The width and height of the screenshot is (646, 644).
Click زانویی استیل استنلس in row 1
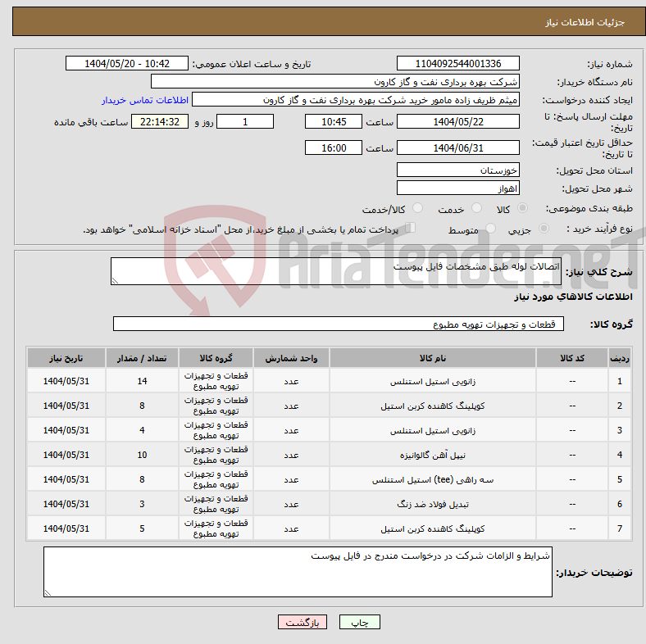click(433, 382)
